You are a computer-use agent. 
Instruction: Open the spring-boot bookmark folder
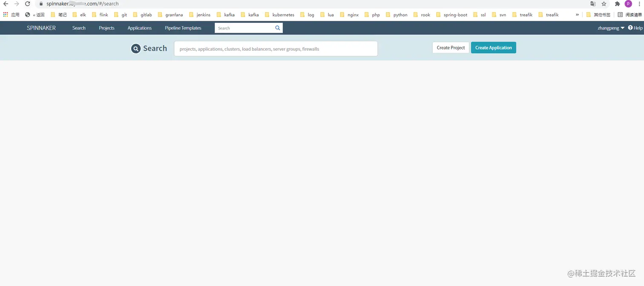pos(451,14)
